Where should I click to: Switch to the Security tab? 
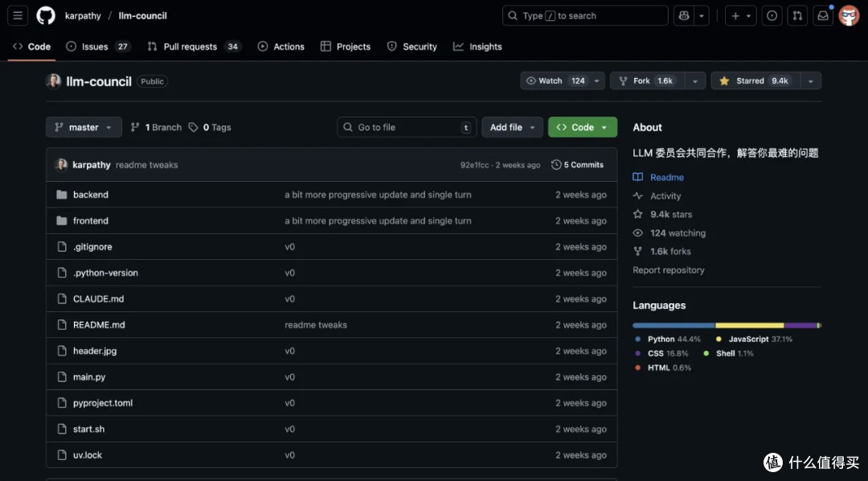411,47
